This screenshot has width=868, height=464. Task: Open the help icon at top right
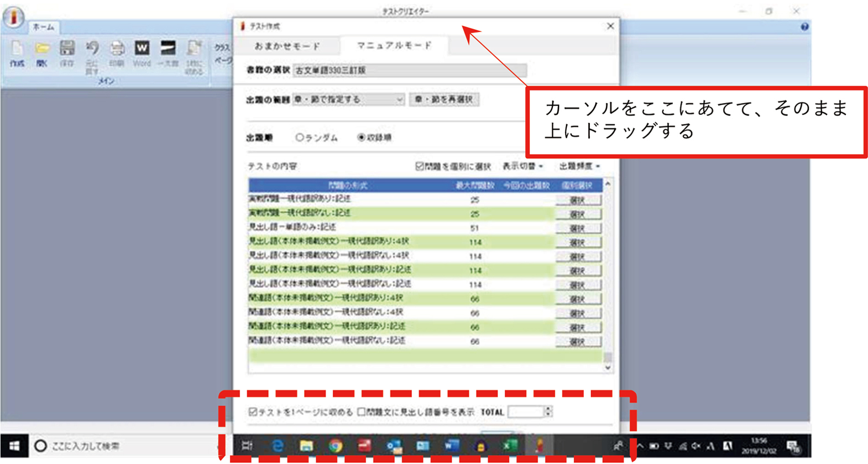tap(804, 27)
